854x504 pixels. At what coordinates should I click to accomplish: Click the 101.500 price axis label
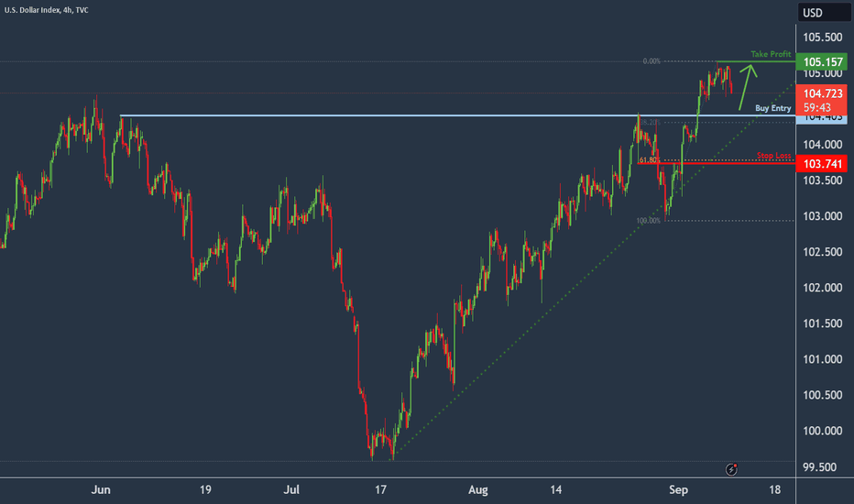click(x=823, y=323)
